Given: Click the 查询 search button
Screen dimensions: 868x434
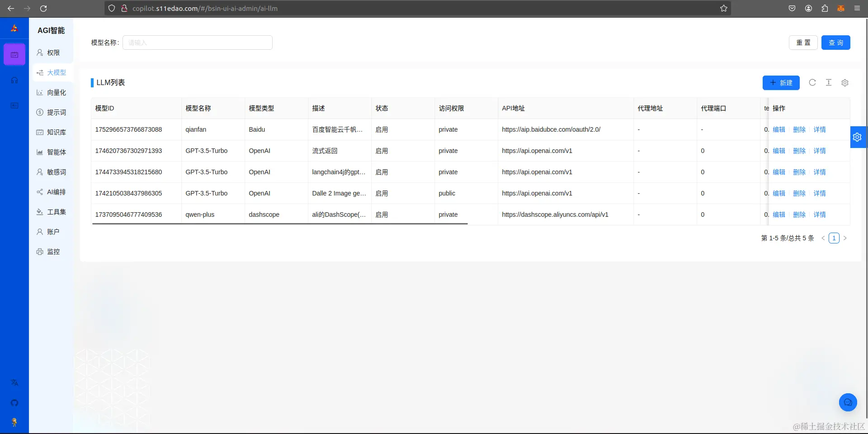Looking at the screenshot, I should (836, 43).
